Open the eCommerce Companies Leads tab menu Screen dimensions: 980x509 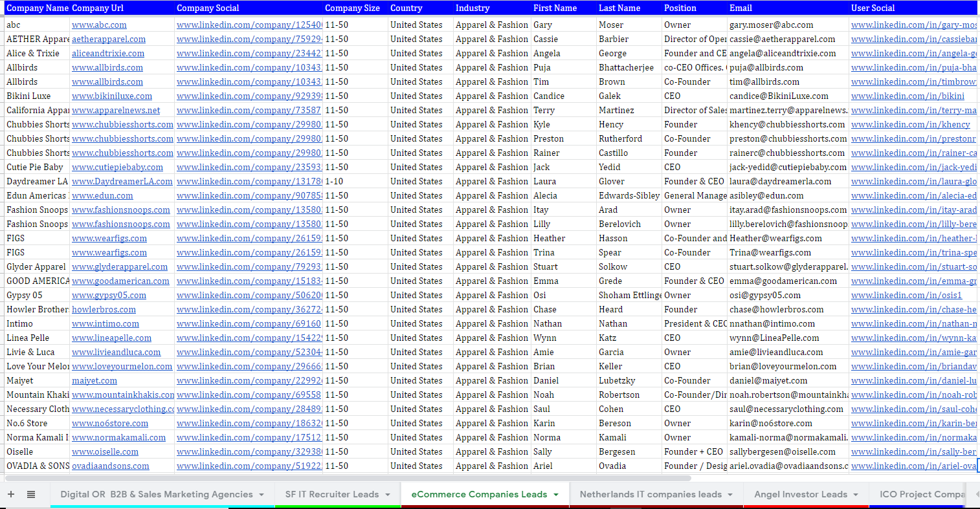pos(556,494)
